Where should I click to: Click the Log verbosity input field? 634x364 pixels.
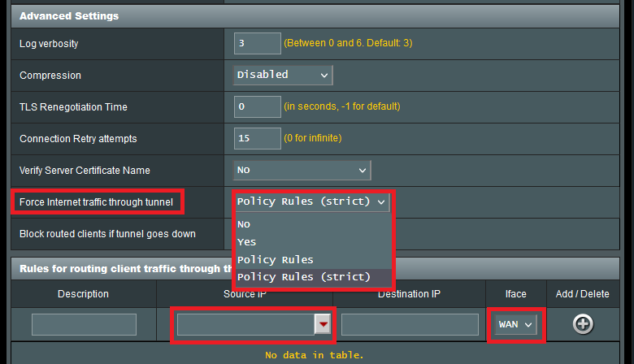pos(257,43)
